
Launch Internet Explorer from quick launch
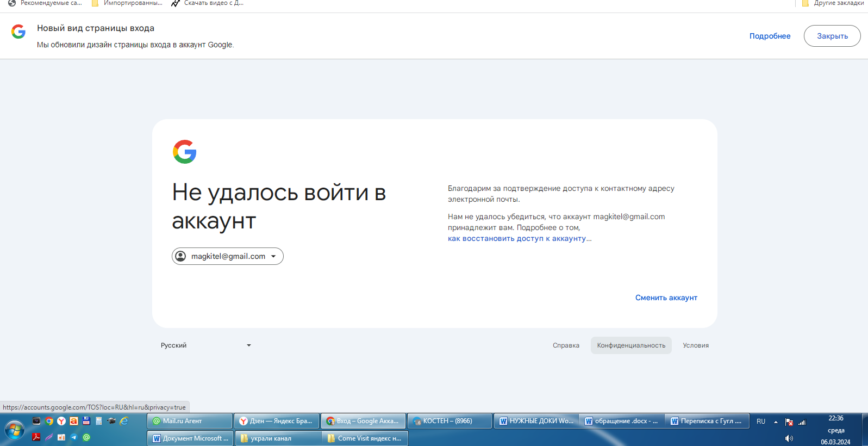124,421
